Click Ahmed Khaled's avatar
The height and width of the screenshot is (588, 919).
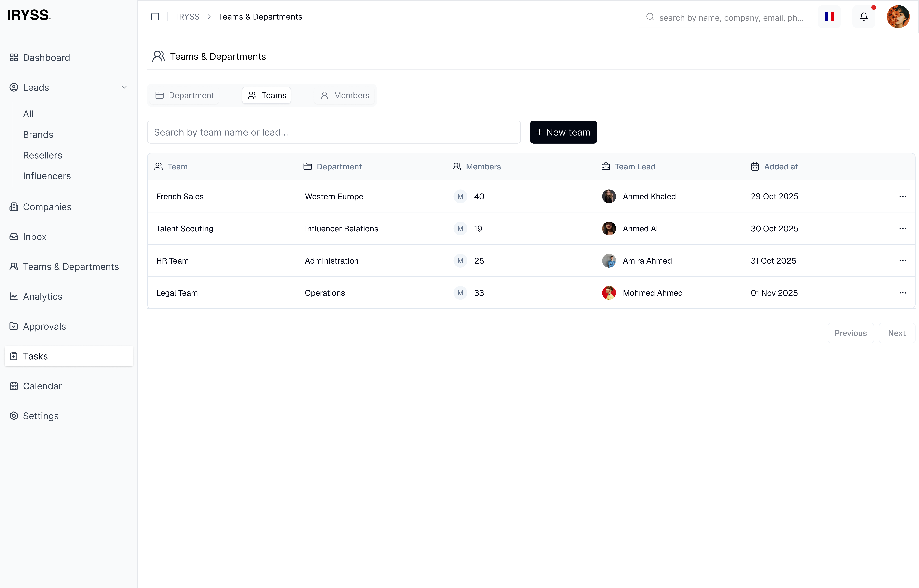(609, 196)
